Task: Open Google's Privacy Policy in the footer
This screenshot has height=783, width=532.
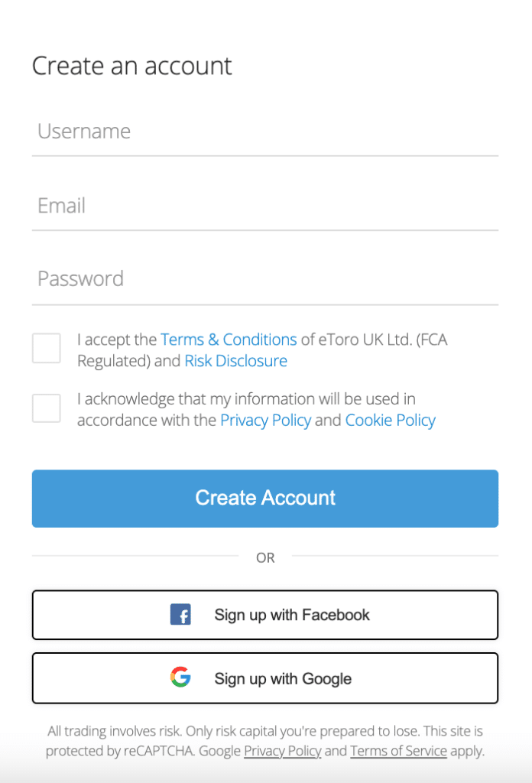Action: (282, 751)
